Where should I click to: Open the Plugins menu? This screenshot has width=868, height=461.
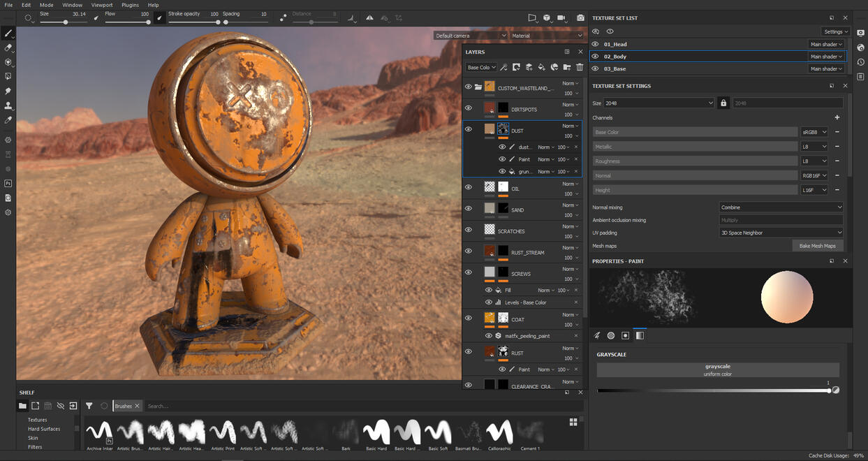click(130, 5)
